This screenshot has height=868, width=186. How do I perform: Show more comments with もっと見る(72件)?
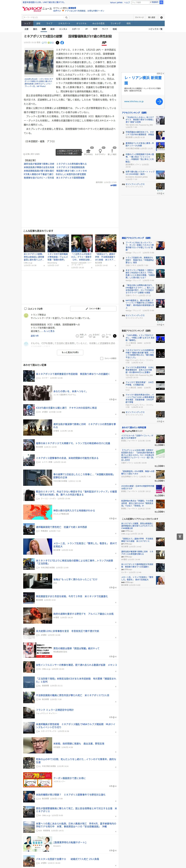pos(70,352)
